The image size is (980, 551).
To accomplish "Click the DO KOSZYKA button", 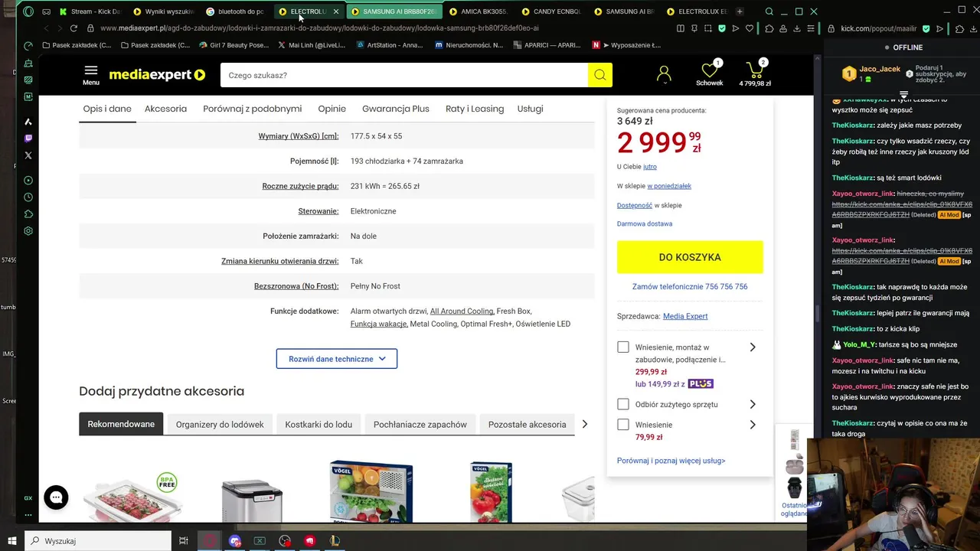I will coord(690,257).
